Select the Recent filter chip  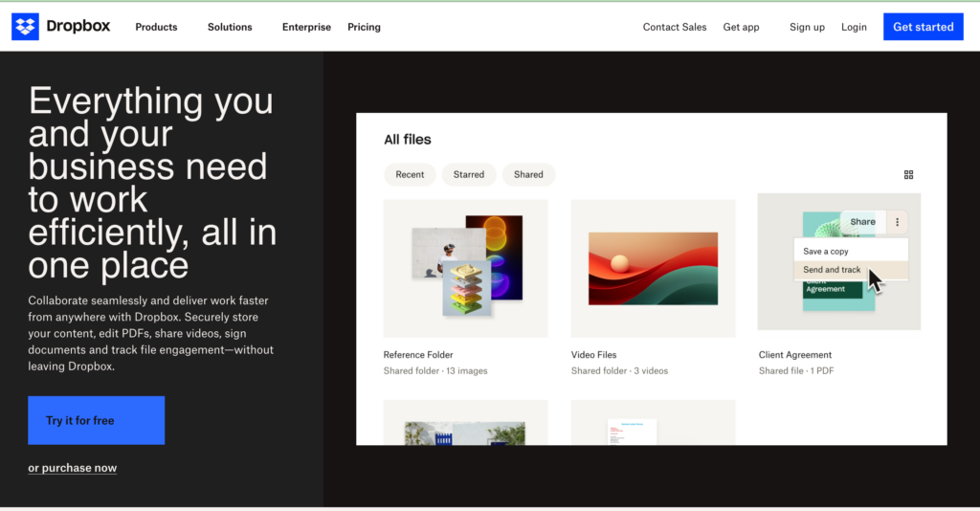[410, 174]
